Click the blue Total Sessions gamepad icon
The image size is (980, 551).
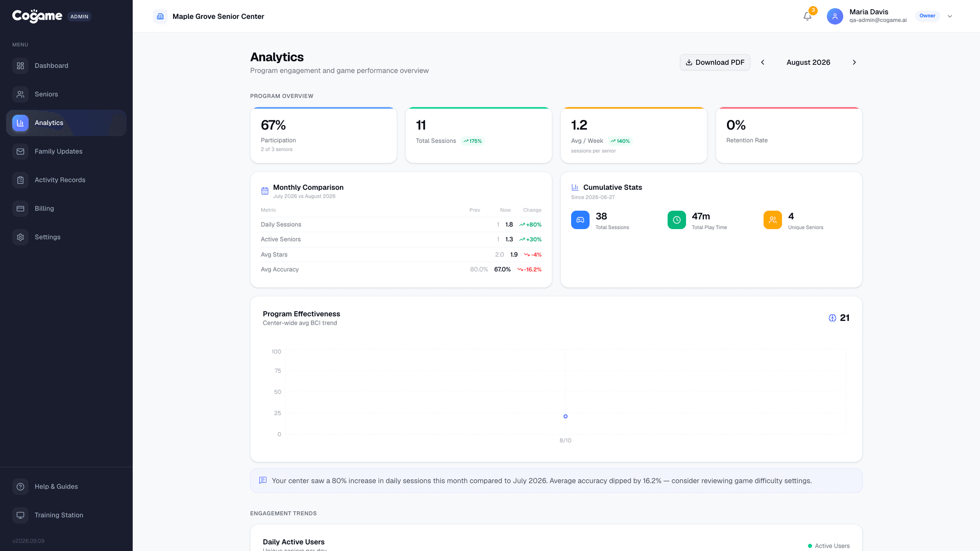tap(580, 220)
